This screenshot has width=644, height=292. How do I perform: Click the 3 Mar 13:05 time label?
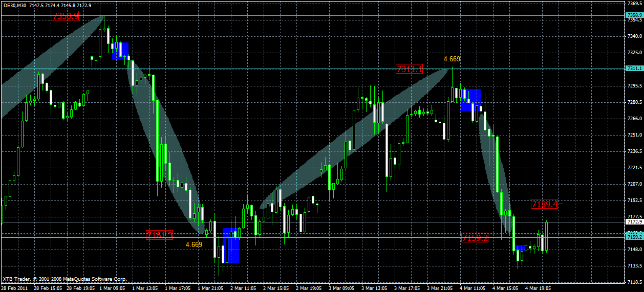click(374, 288)
